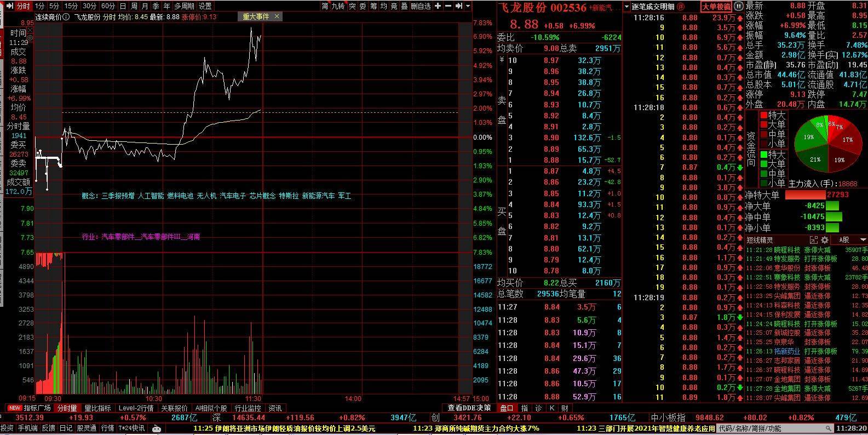Click the collapse arrow icon before 分时
Viewport: 868px width, 435px height.
(9, 6)
